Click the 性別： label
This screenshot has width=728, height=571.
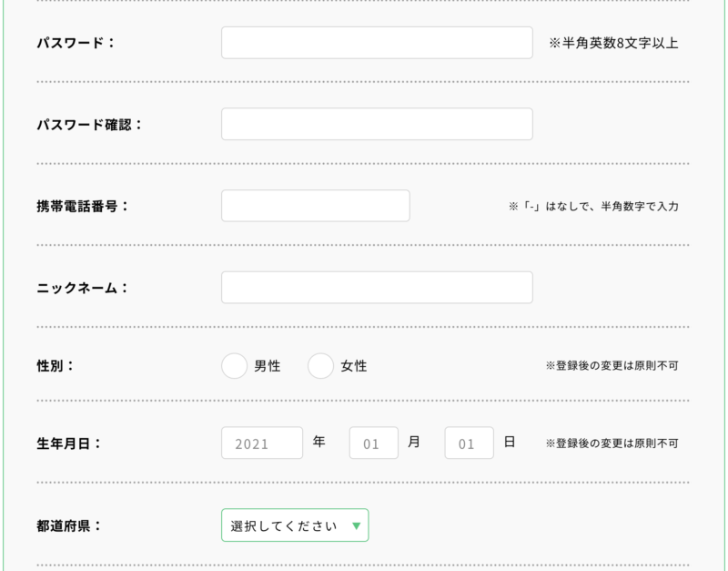pyautogui.click(x=56, y=366)
